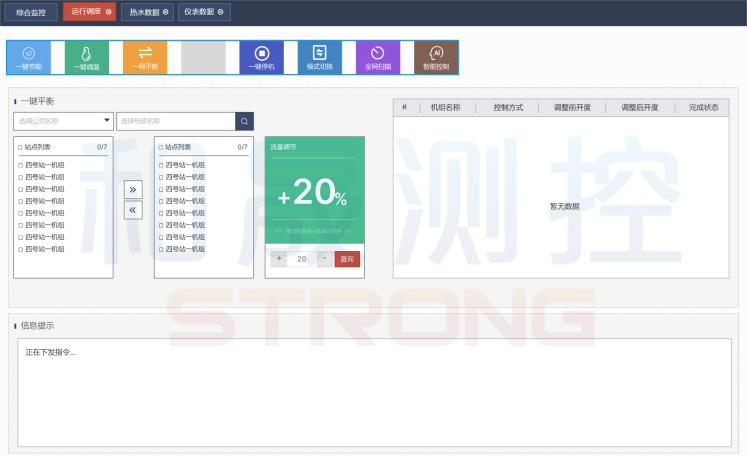Click the red confirm button beside 20
The width and height of the screenshot is (747, 457).
(347, 259)
